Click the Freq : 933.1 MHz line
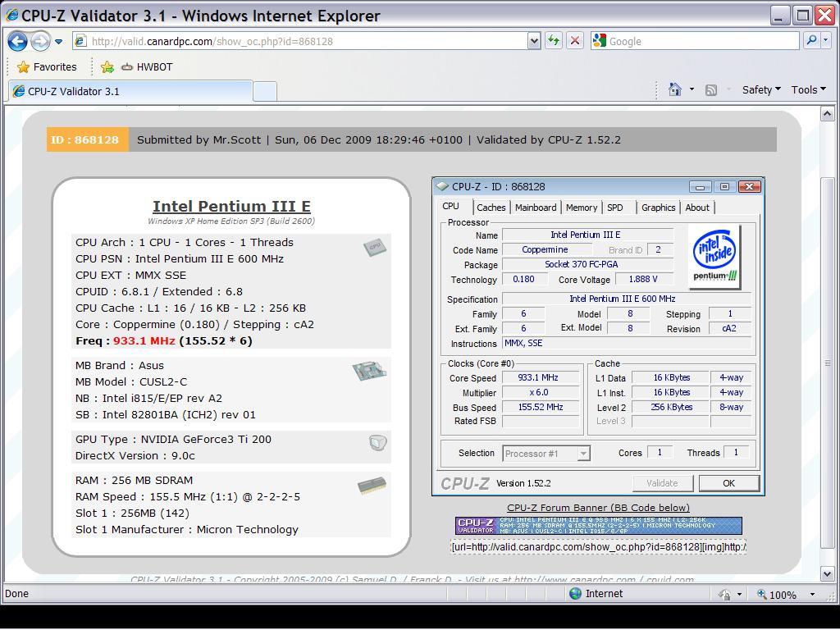 click(164, 341)
